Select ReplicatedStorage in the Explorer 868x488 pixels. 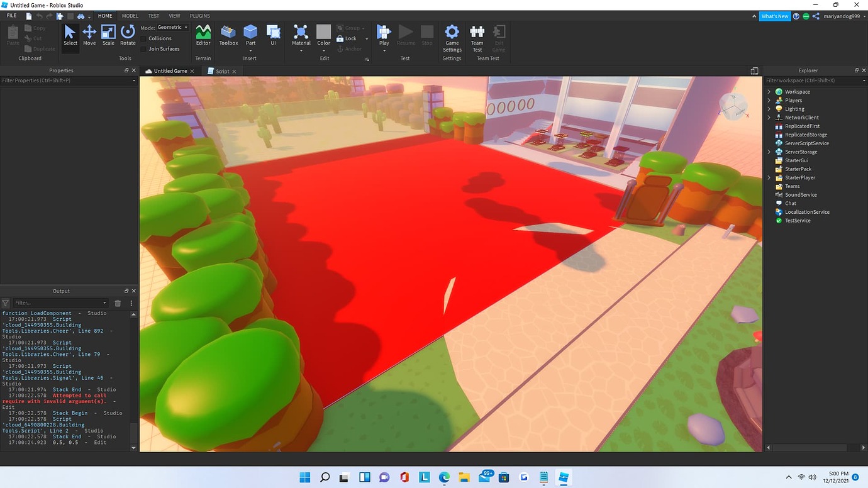tap(806, 135)
